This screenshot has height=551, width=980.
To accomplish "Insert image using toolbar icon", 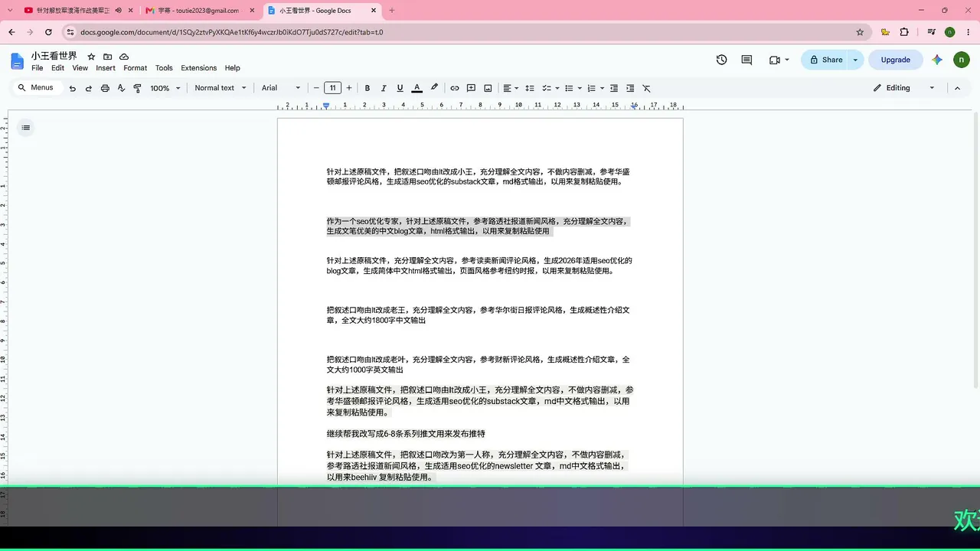I will [x=488, y=88].
